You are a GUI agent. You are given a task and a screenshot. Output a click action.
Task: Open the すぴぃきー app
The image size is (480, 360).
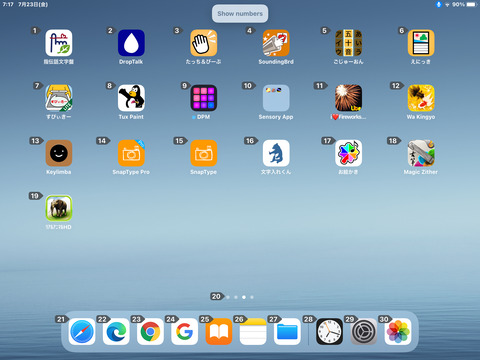pyautogui.click(x=59, y=98)
